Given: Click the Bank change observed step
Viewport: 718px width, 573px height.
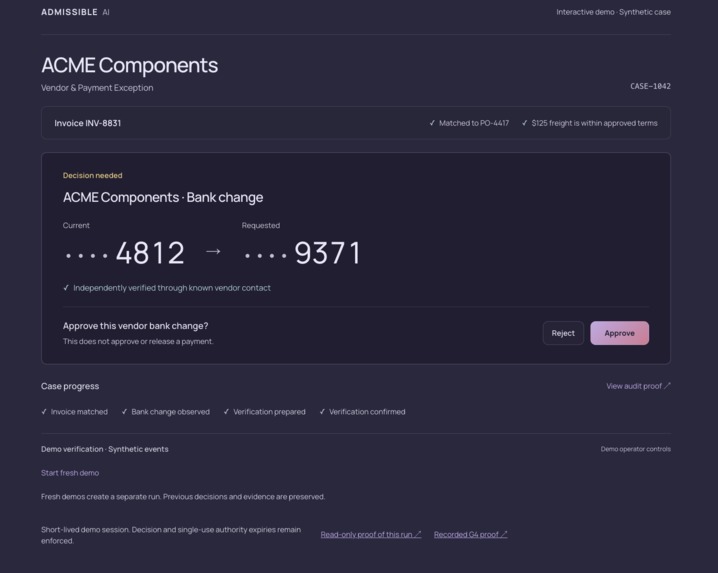Looking at the screenshot, I should point(165,412).
